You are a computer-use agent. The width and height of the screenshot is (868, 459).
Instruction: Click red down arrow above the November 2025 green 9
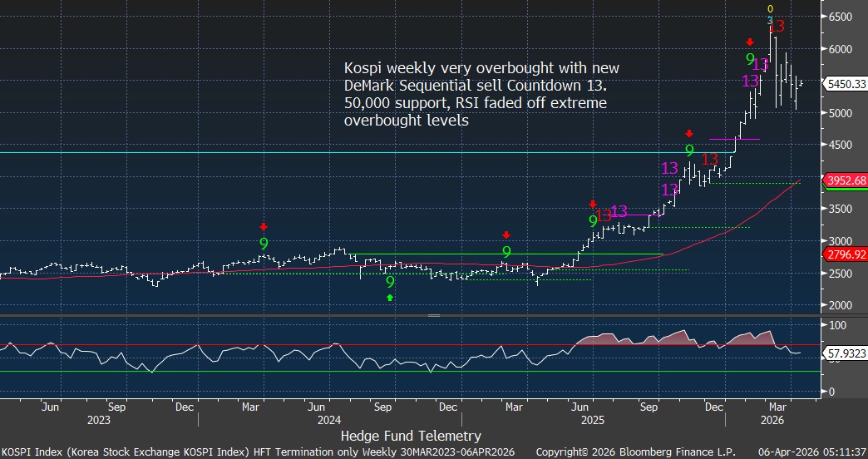coord(688,133)
